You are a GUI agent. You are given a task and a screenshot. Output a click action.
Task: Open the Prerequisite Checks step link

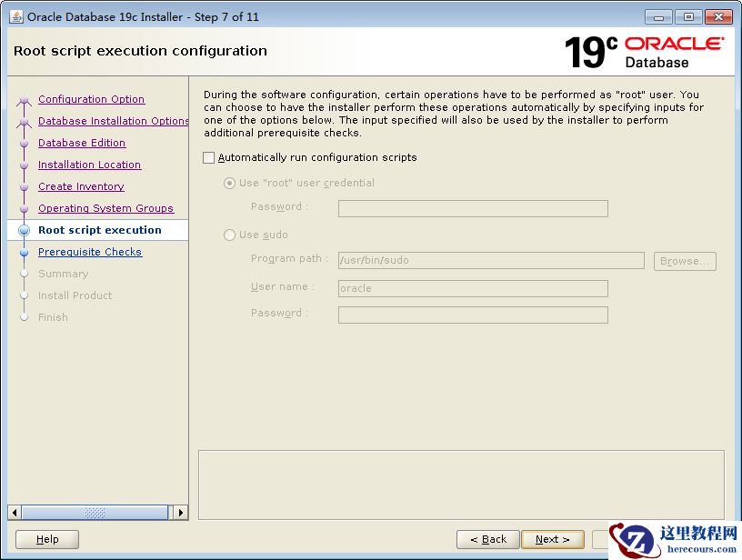[x=90, y=252]
